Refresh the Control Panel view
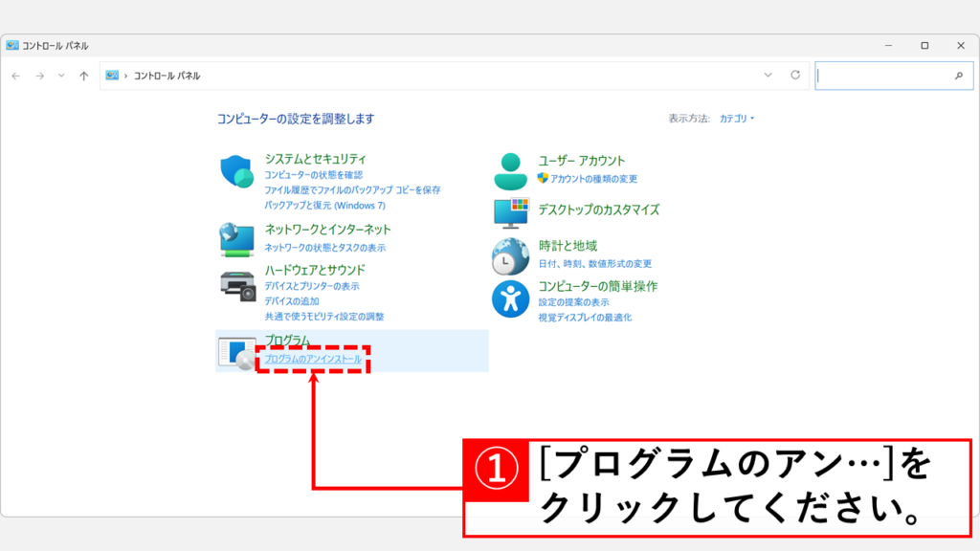 tap(794, 76)
